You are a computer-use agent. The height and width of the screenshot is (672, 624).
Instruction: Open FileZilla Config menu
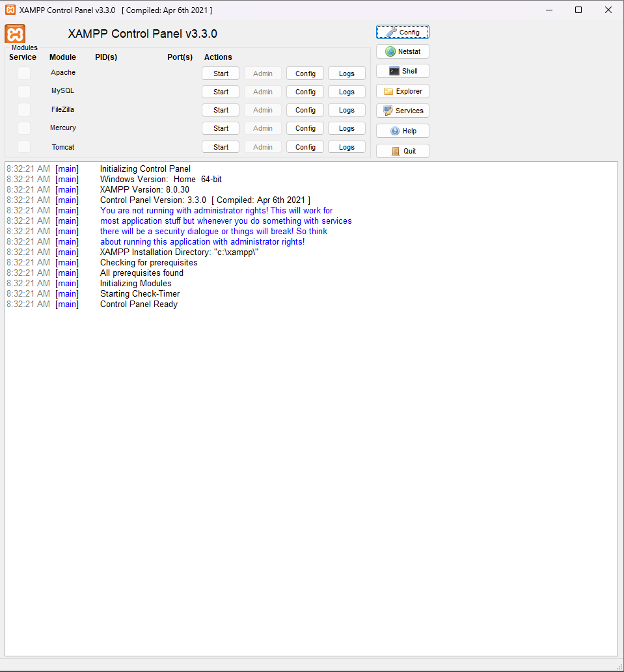[305, 110]
